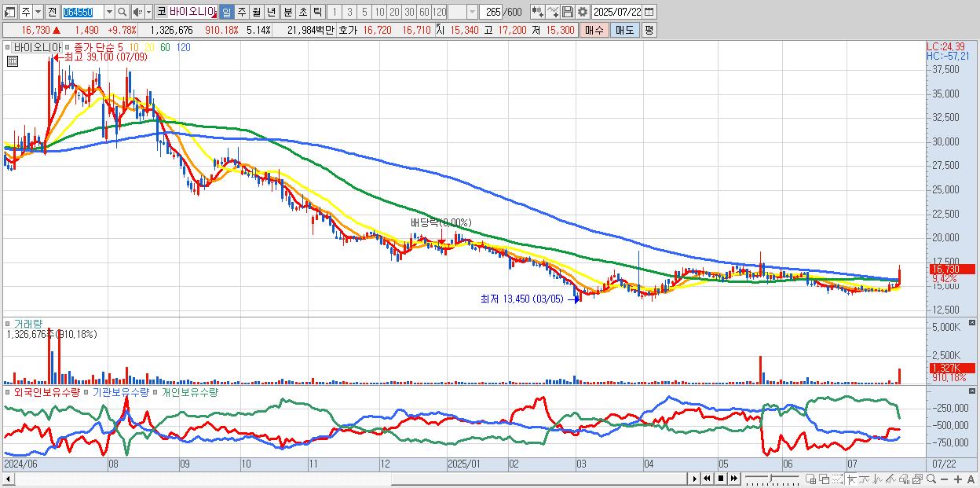Image resolution: width=980 pixels, height=488 pixels.
Task: Choose the 60 interval button
Action: 424,12
